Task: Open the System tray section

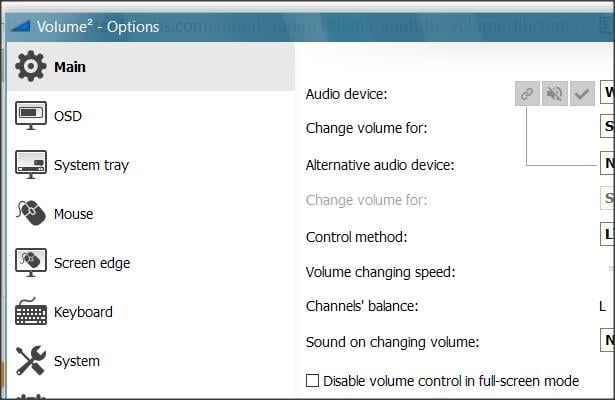Action: pos(151,165)
